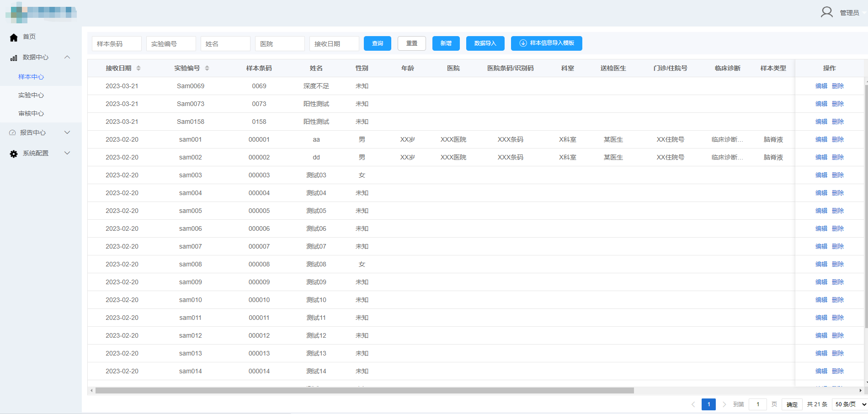Click the horizontal scrollbar right arrow

[860, 390]
